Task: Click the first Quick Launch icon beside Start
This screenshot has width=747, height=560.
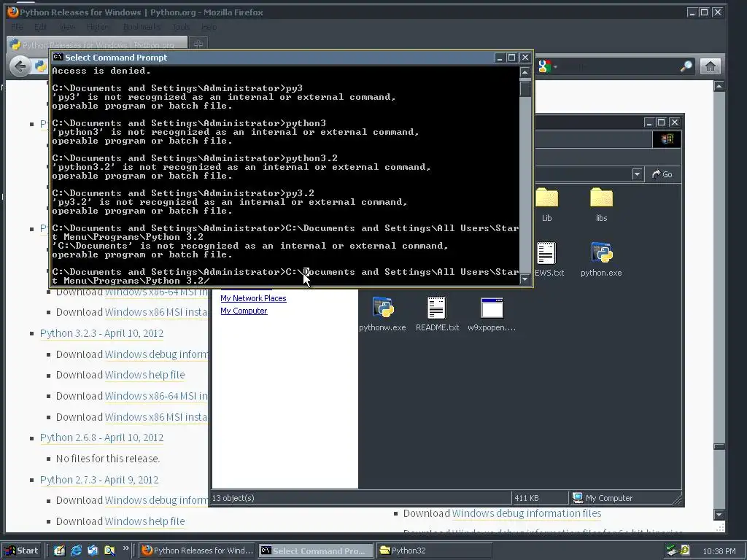Action: (59, 551)
